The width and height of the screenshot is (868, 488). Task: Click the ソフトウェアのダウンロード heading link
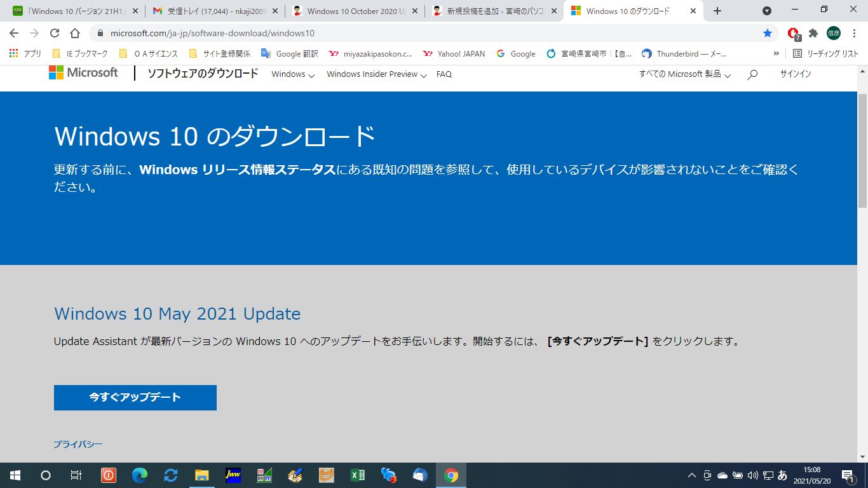pos(203,74)
